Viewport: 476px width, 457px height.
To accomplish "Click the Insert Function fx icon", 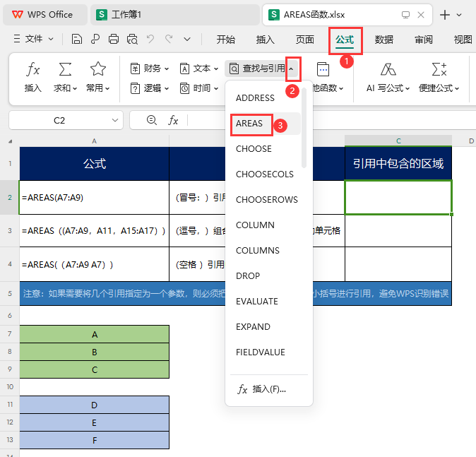I will click(x=32, y=69).
